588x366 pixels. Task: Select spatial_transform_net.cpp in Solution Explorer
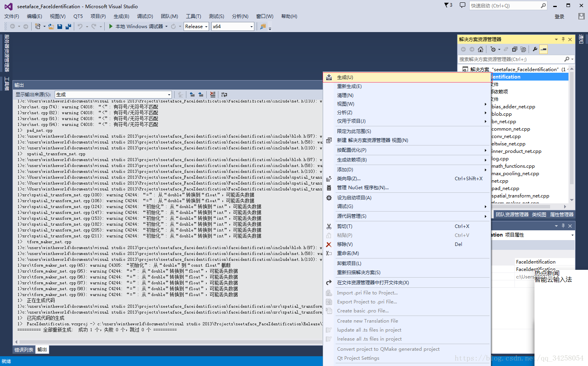point(520,196)
